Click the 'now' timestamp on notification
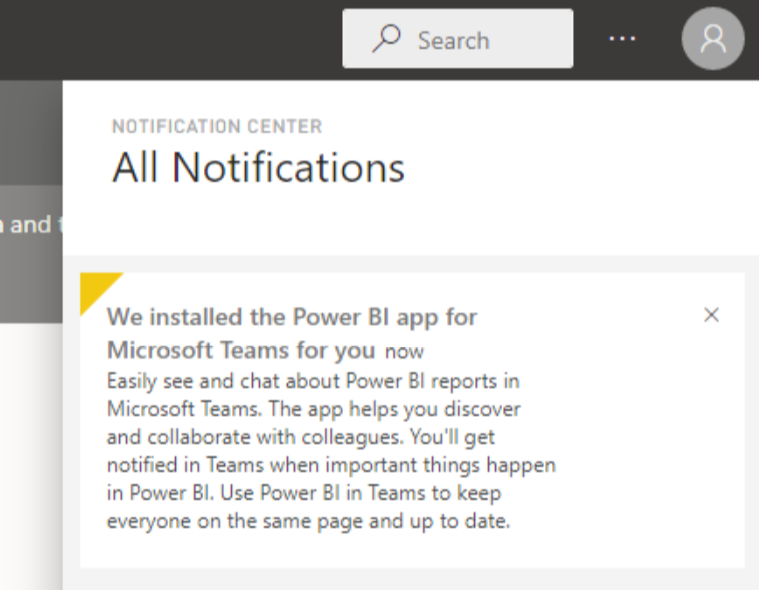Viewport: 759px width, 590px height. pos(404,352)
